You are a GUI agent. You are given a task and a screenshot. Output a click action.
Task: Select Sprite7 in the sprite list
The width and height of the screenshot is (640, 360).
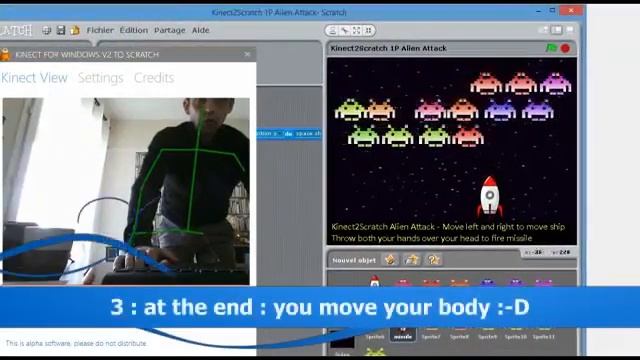431,334
